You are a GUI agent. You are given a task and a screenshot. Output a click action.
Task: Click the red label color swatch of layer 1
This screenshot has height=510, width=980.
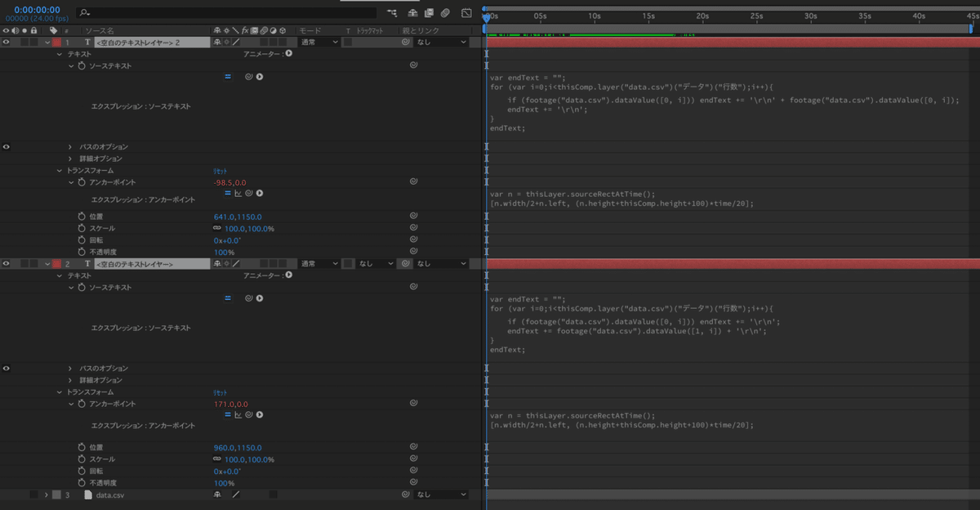click(x=56, y=42)
